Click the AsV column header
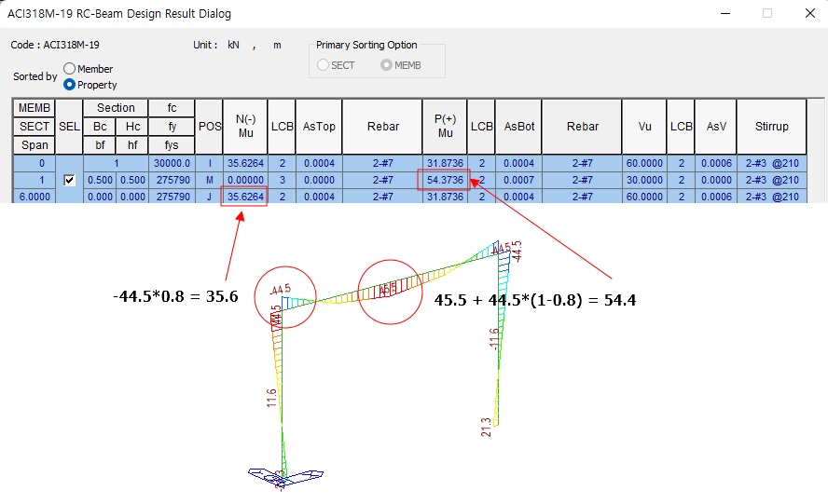Screen dimensions: 828x504 tap(715, 127)
